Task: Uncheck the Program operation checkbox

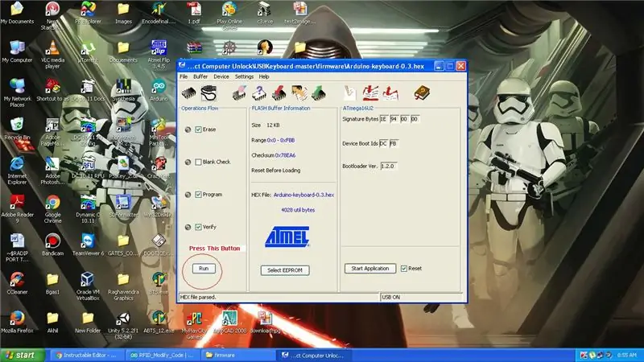Action: tap(198, 194)
